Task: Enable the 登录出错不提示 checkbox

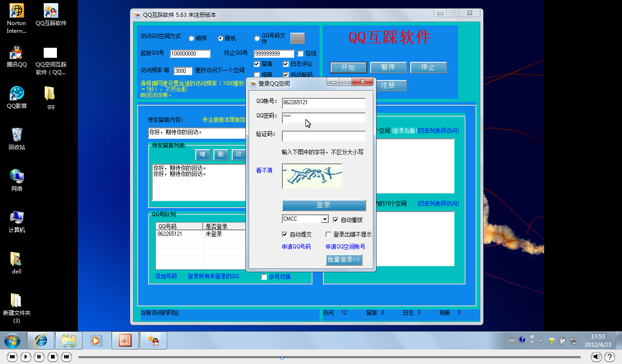Action: pos(328,235)
